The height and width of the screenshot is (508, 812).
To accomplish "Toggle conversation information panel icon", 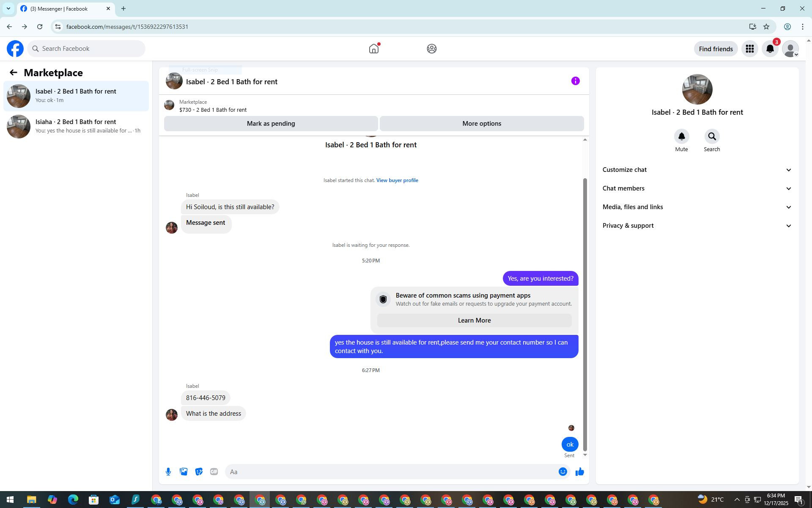I will [x=575, y=81].
